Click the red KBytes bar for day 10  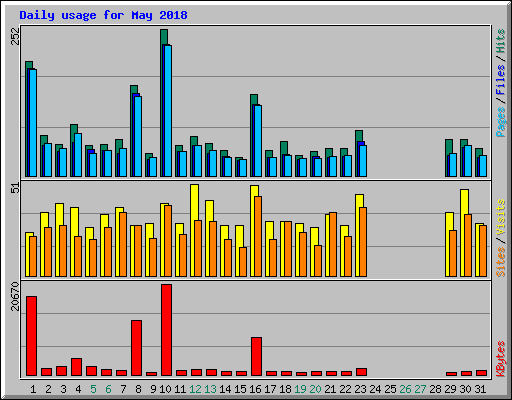coord(166,330)
